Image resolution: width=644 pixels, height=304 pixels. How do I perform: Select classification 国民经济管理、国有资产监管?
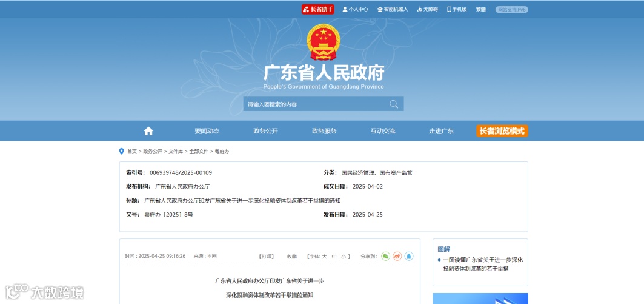(377, 173)
